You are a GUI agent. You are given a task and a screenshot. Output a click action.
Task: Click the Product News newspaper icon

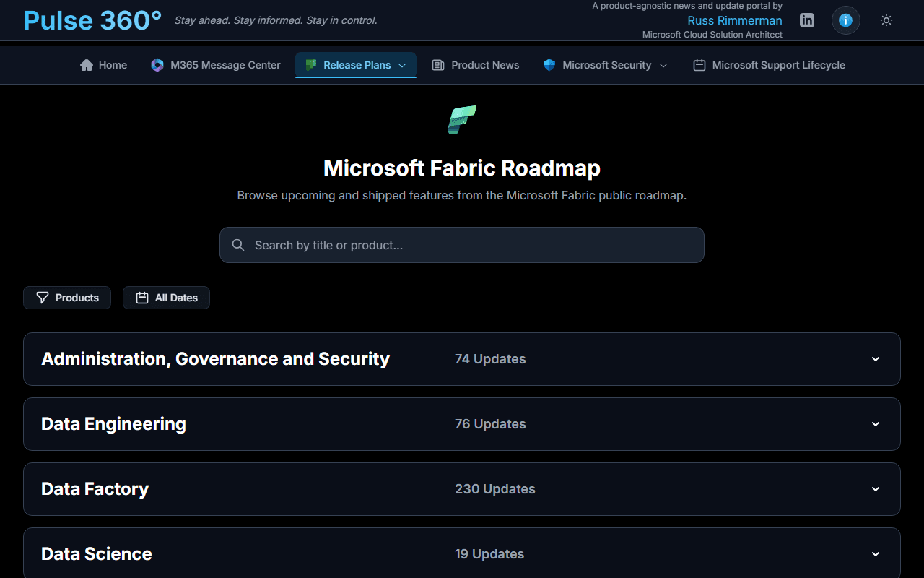pyautogui.click(x=437, y=65)
